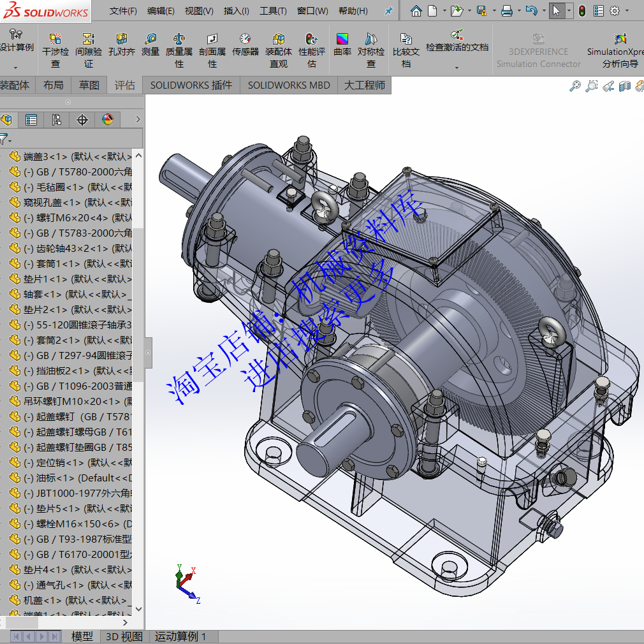Switch to the ConfigurationManager tab in left panel
Viewport: 644px width, 644px height.
pyautogui.click(x=57, y=119)
